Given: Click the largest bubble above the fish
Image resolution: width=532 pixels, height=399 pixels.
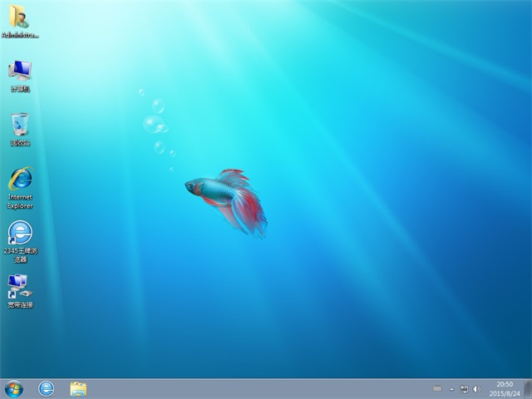Looking at the screenshot, I should tap(152, 125).
